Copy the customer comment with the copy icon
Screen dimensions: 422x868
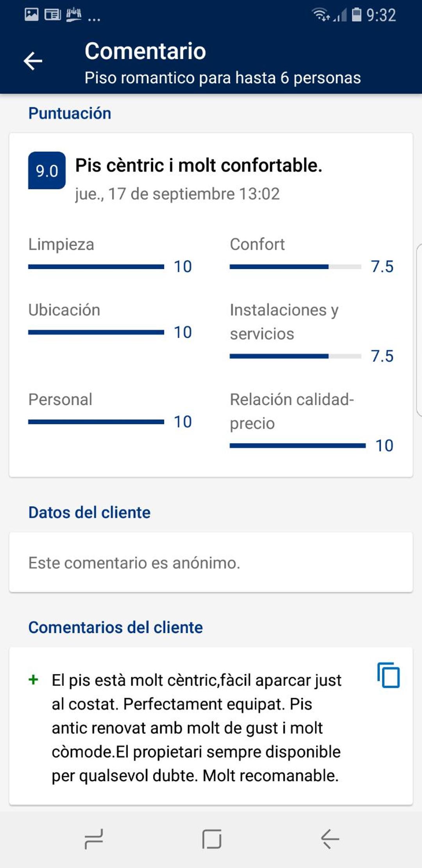pyautogui.click(x=388, y=675)
